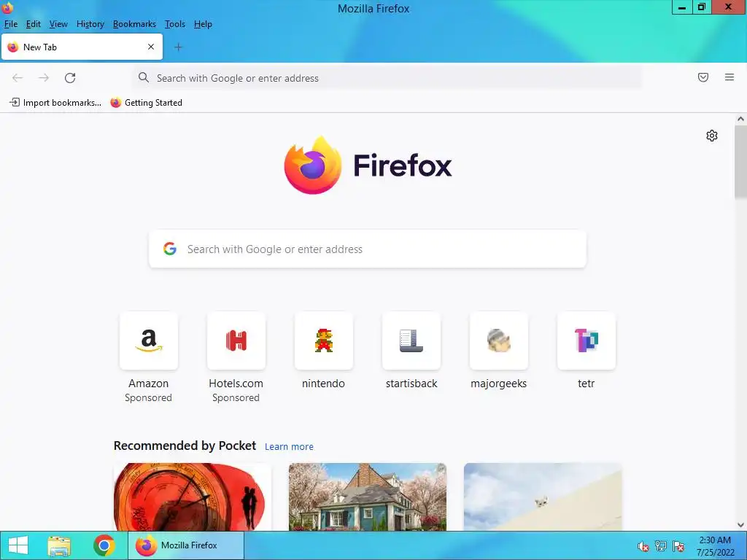Close the New Tab tab
The width and height of the screenshot is (747, 560).
pos(151,47)
